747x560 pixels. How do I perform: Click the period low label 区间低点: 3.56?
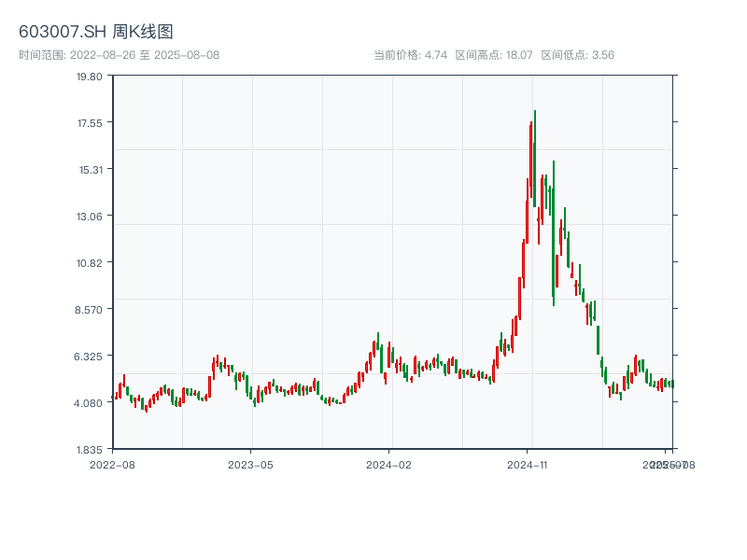(x=577, y=55)
